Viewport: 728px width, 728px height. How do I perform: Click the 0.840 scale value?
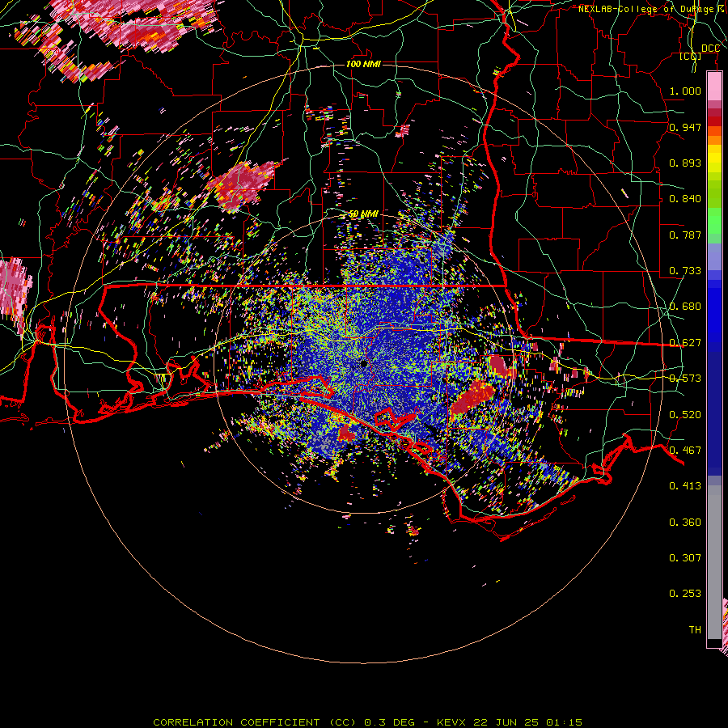(x=685, y=199)
